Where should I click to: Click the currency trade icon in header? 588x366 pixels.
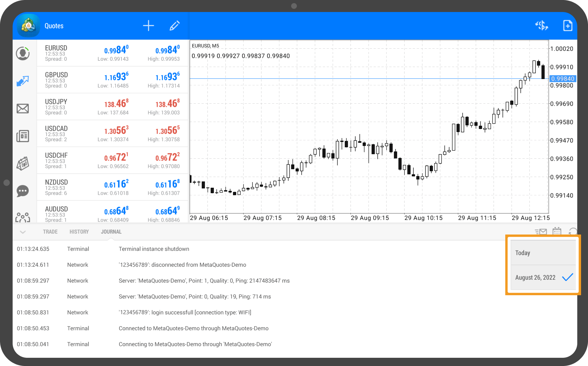click(x=541, y=26)
